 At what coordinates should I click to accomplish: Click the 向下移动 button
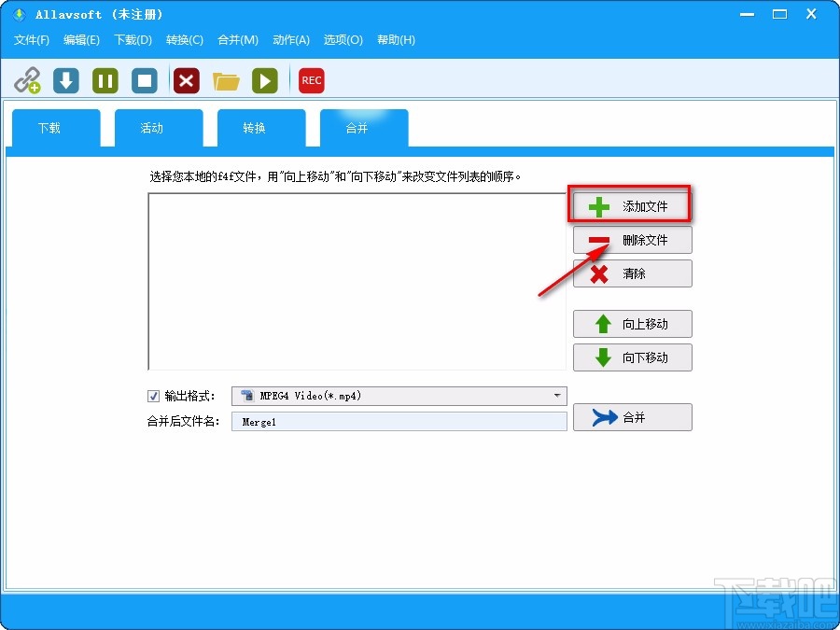632,357
